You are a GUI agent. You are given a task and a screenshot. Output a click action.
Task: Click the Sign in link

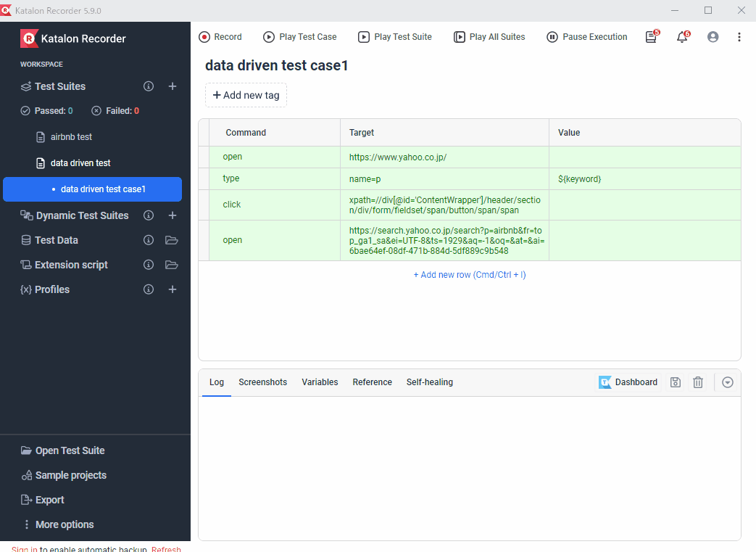point(24,548)
